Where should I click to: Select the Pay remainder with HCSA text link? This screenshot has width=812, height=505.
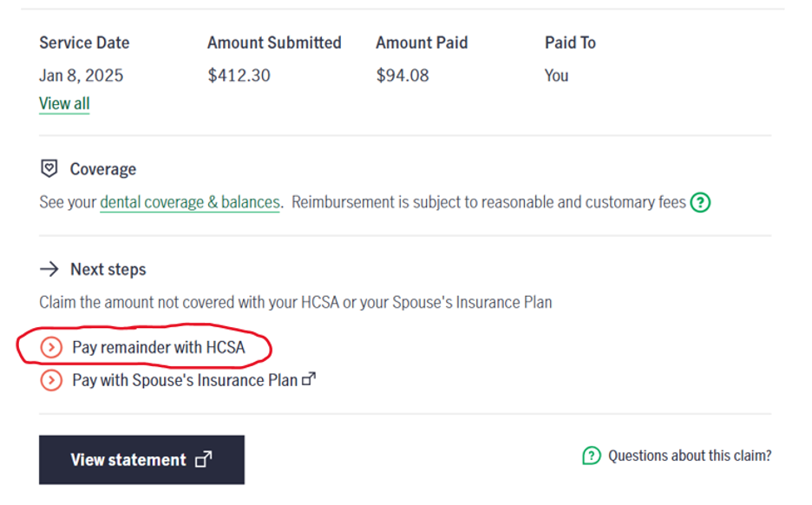pyautogui.click(x=159, y=348)
